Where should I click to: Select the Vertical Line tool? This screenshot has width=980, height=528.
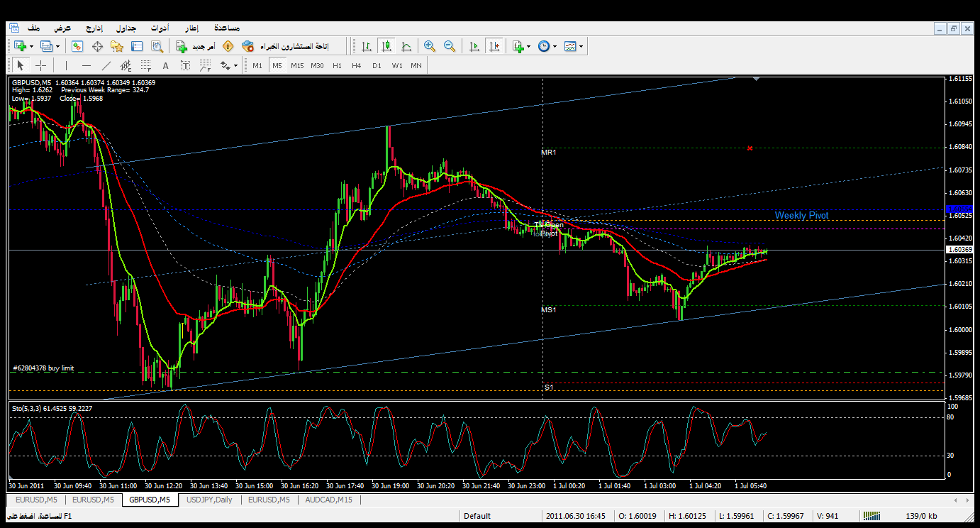(66, 65)
